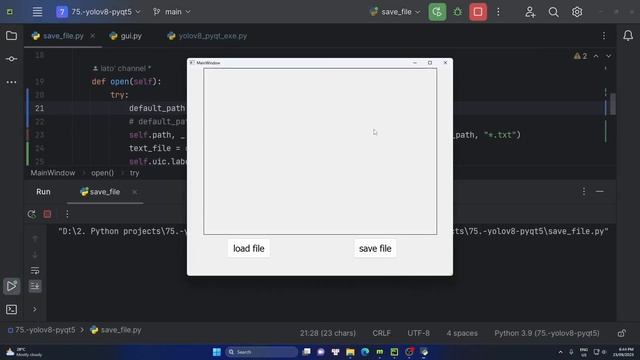
Task: Rerun save_file with green run button
Action: coord(437,12)
